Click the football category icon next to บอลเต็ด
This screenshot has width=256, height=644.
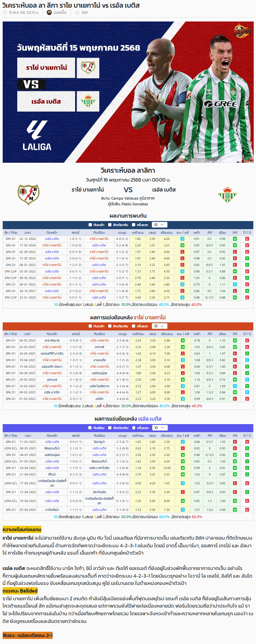click(49, 13)
